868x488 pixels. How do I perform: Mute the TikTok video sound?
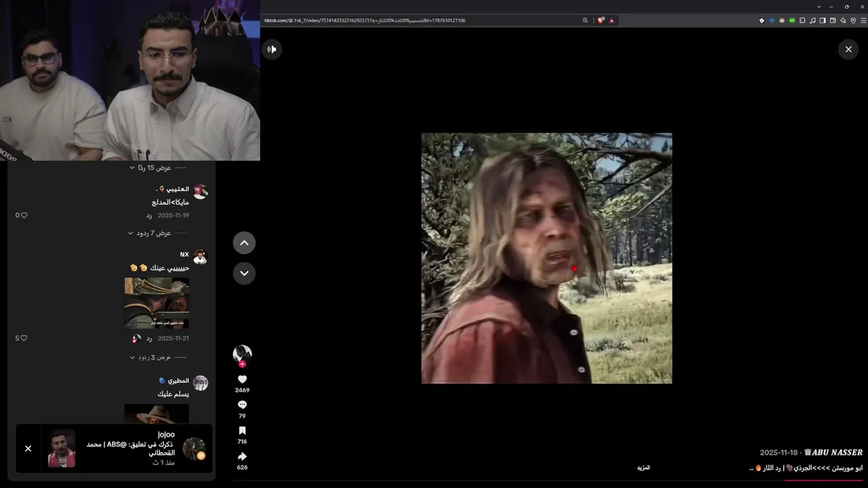(x=272, y=49)
